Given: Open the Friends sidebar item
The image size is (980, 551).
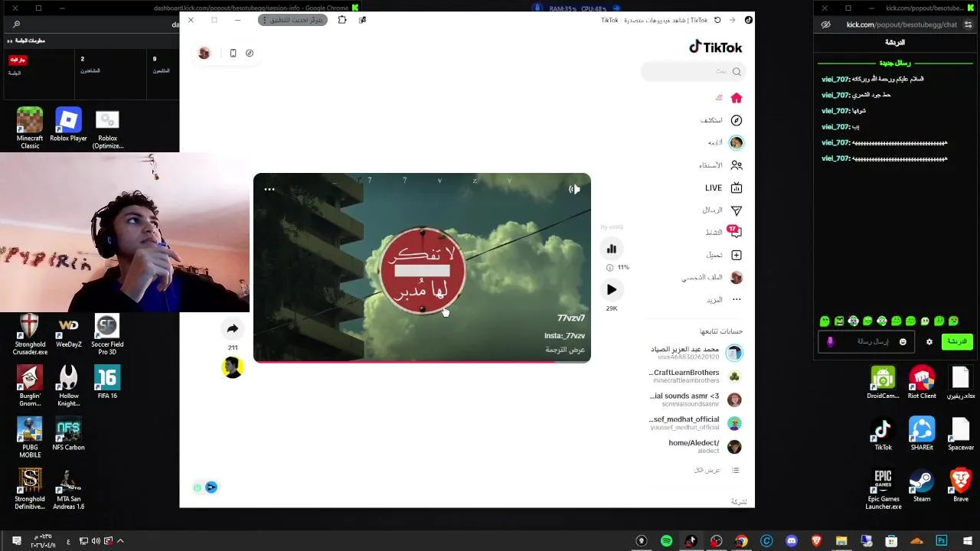Looking at the screenshot, I should point(721,165).
